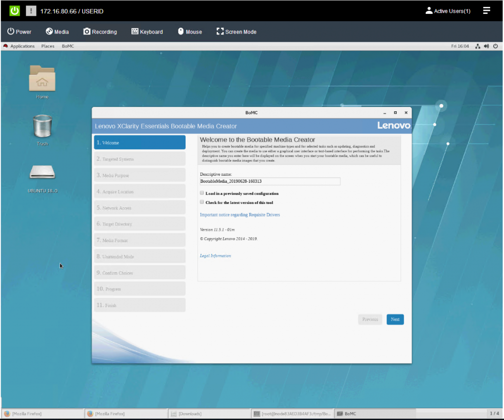Click the Descriptive name input field
Screen dimensions: 504x420
[270, 181]
